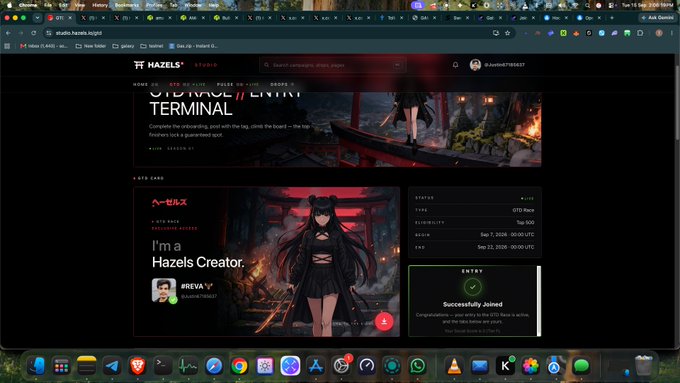The height and width of the screenshot is (383, 680).
Task: Open the 'galaxy' bookmark folder
Action: point(123,46)
